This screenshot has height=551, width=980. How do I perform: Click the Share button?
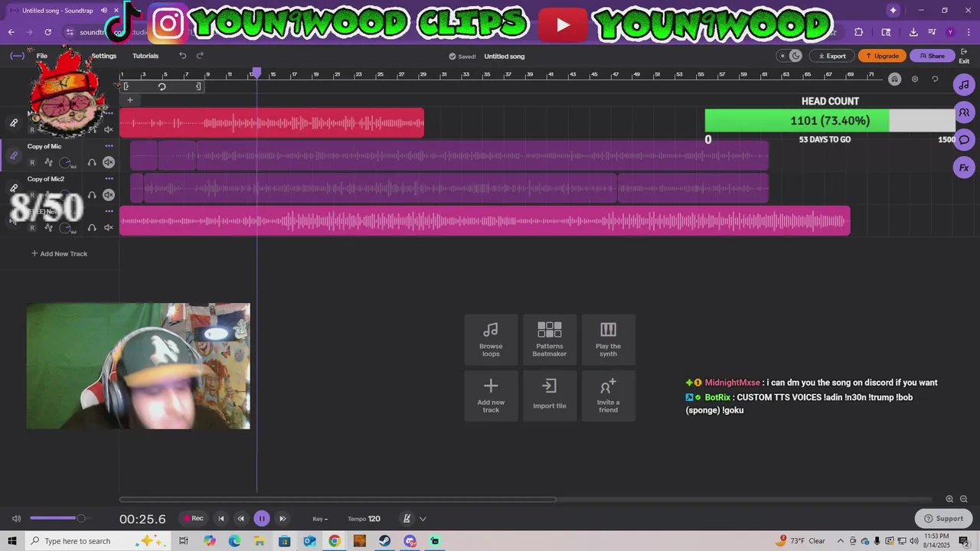click(933, 56)
